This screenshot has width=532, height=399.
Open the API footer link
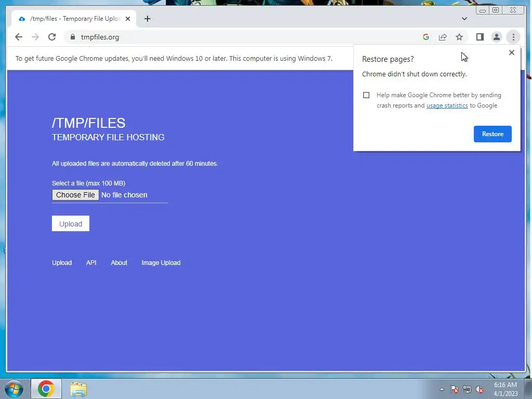[91, 262]
